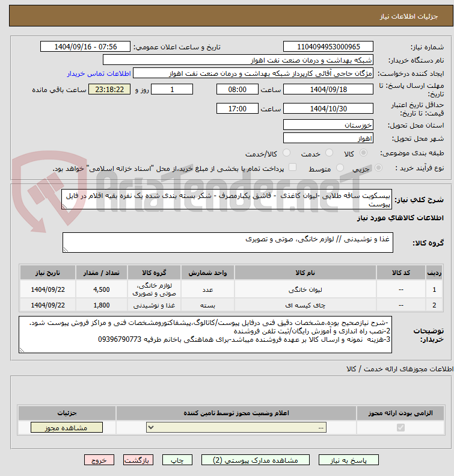Toggle the mandatory license checkbox
Screen dimensions: 454x476
point(400,427)
